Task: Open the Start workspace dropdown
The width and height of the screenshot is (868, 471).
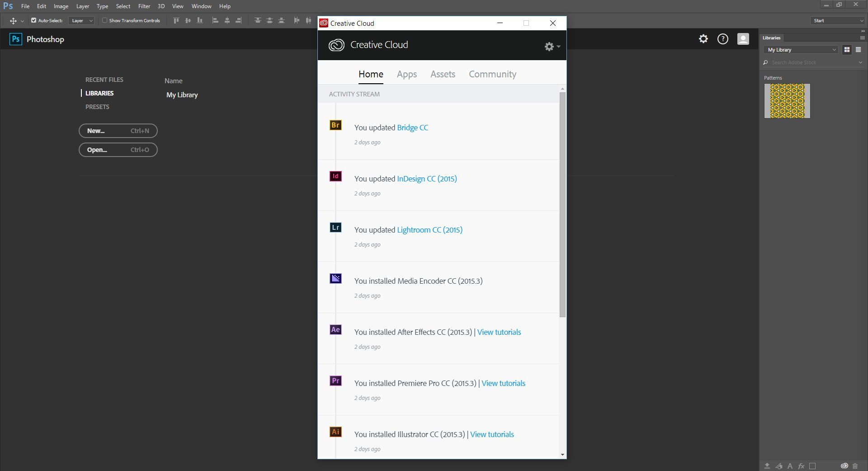Action: pyautogui.click(x=837, y=20)
